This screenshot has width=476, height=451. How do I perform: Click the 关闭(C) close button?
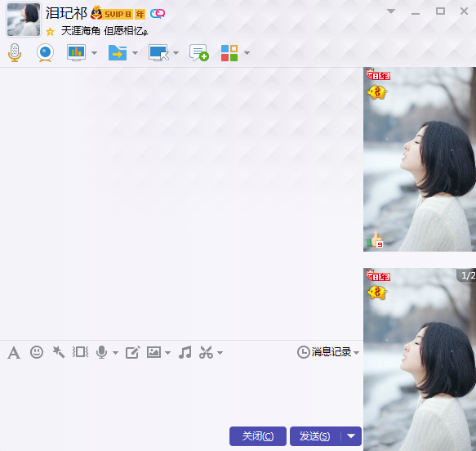[258, 436]
